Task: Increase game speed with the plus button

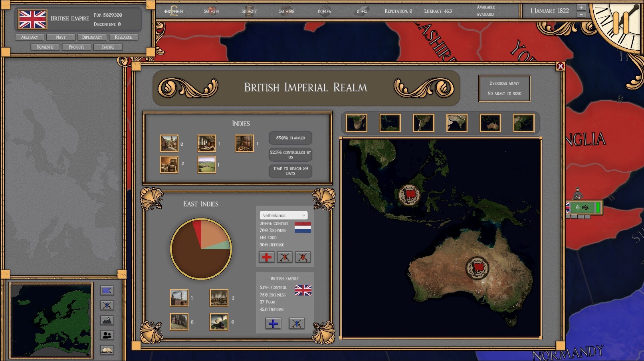Action: pos(581,7)
